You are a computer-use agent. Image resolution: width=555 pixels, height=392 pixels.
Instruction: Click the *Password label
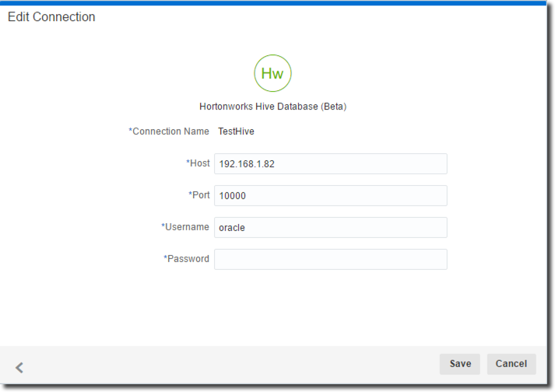[186, 259]
